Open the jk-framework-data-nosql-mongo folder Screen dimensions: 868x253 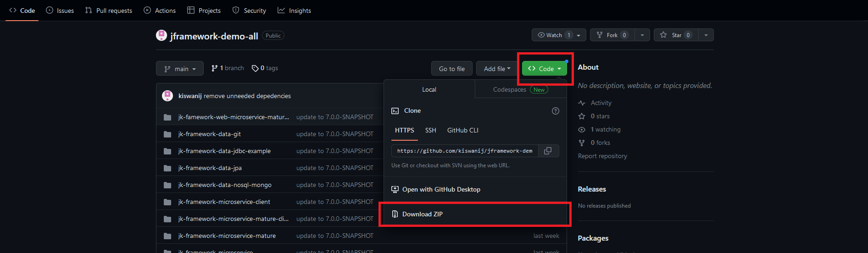click(225, 185)
